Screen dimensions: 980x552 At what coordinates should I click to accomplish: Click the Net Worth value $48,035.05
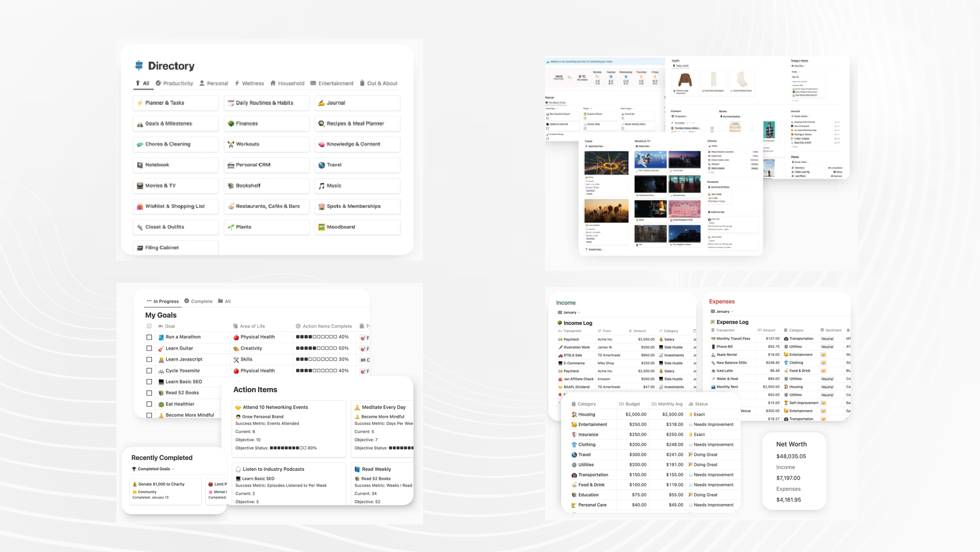click(791, 457)
